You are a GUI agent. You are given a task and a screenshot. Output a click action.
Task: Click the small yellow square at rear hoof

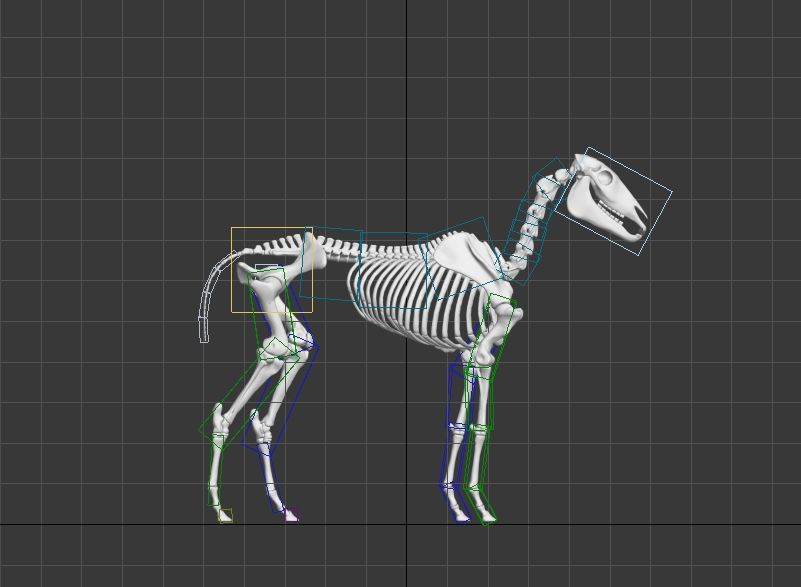click(x=225, y=515)
